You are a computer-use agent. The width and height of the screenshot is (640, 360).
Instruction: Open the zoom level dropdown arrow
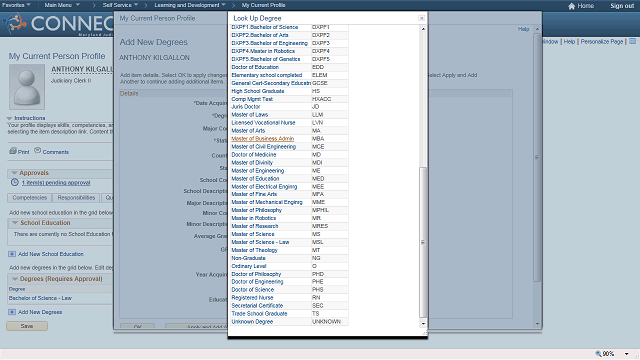pyautogui.click(x=627, y=353)
